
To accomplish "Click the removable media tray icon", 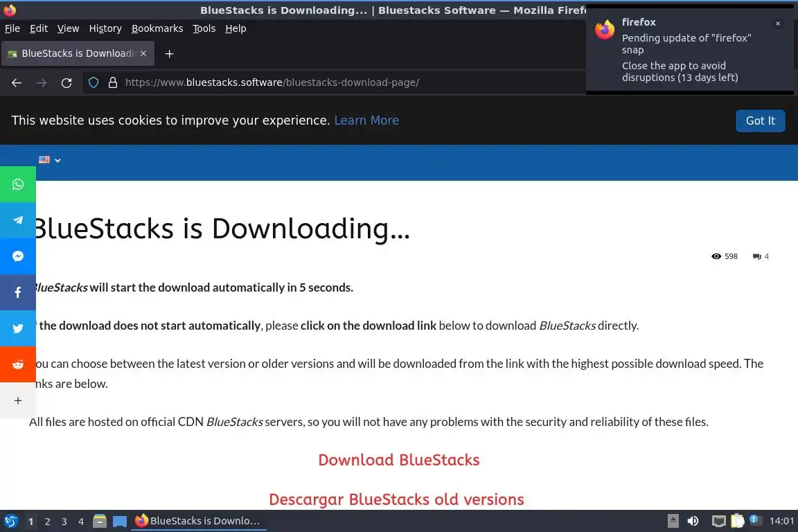I will (x=673, y=521).
